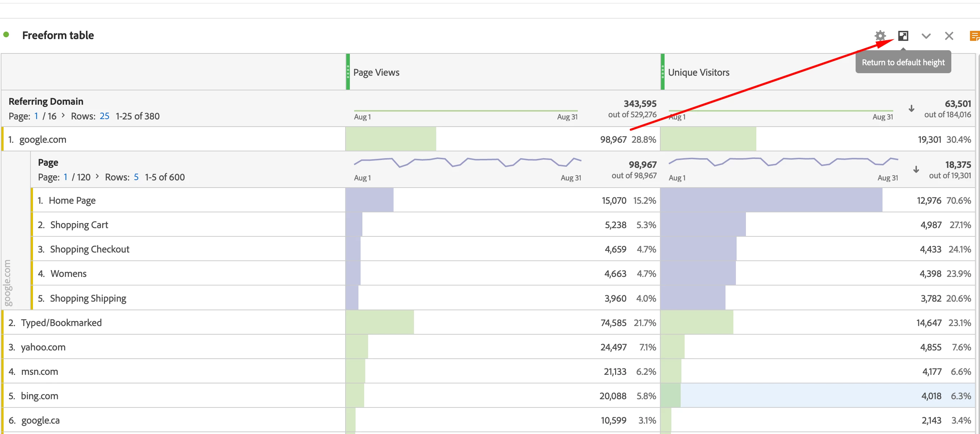This screenshot has width=980, height=434.
Task: Change Referring Domain rows count 25
Action: coord(104,116)
